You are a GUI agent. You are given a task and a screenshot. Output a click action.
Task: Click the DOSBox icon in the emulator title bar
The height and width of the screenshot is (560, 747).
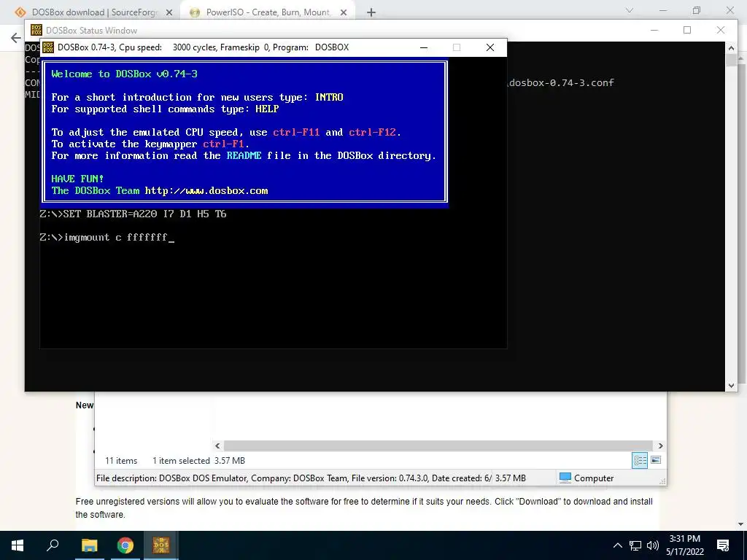(x=48, y=47)
